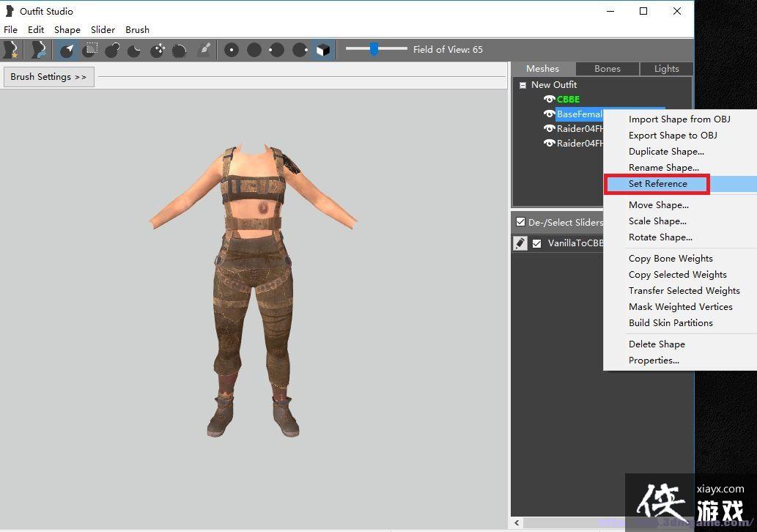Activate the Select tool in the toolbar
The image size is (757, 532).
tap(67, 50)
